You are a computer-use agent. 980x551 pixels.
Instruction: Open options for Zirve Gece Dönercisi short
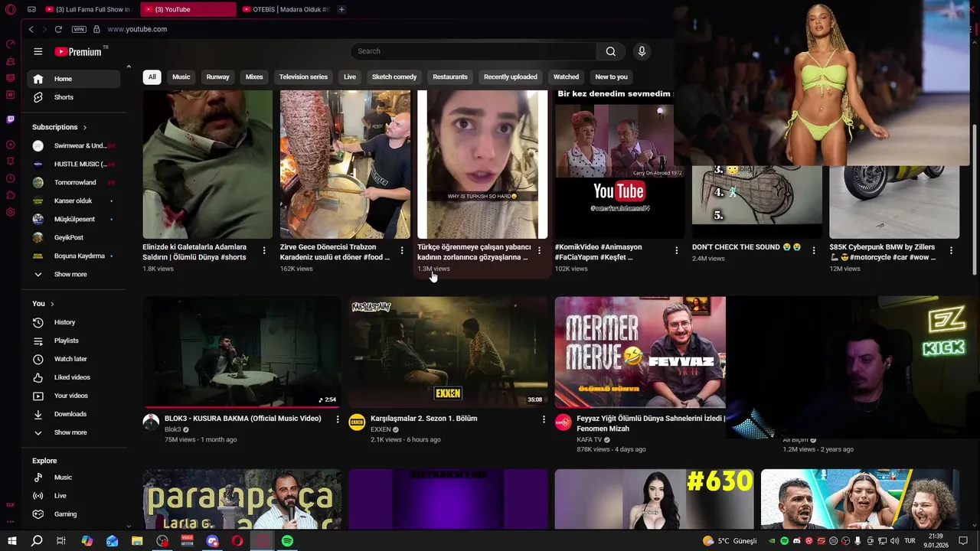(402, 250)
